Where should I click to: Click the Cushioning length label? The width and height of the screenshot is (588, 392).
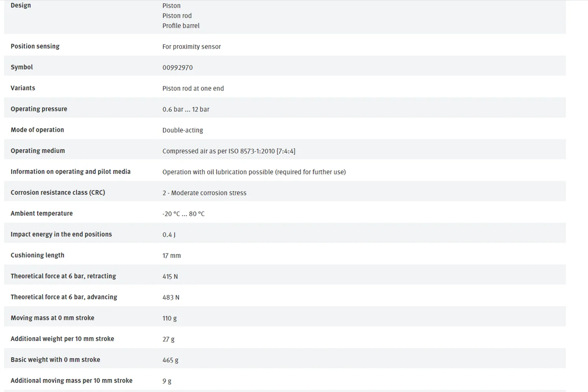(x=37, y=255)
